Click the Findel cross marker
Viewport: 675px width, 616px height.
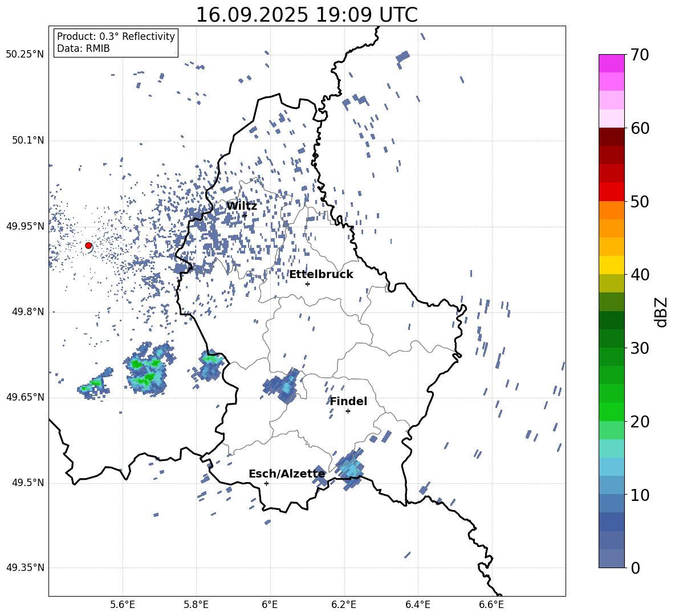[348, 411]
